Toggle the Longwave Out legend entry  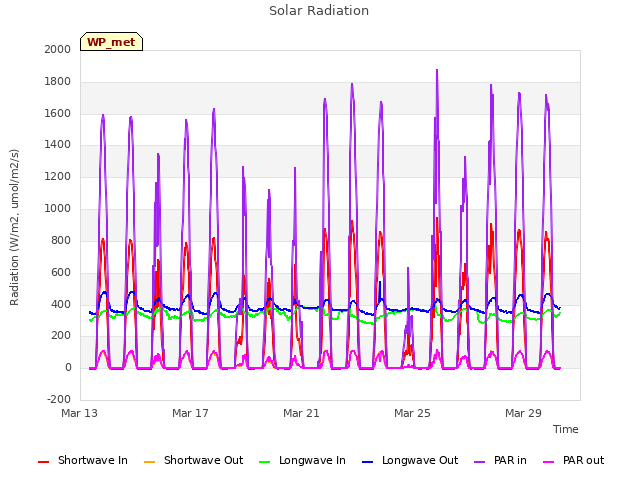tap(410, 460)
